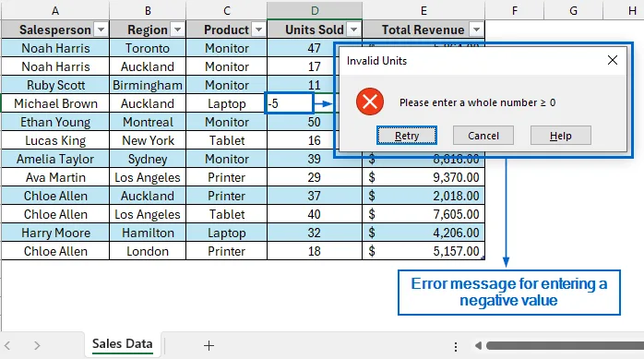Select column B header
Screen dimensions: 644x359
click(x=148, y=11)
